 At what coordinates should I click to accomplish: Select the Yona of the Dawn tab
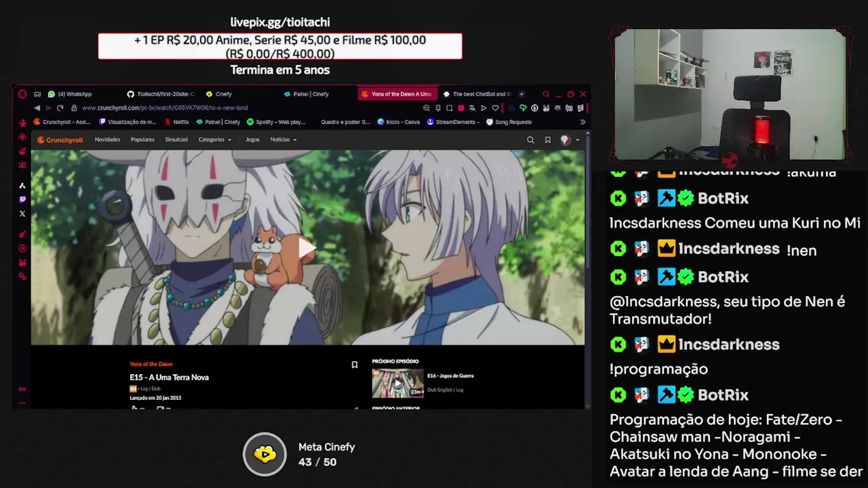[x=397, y=94]
